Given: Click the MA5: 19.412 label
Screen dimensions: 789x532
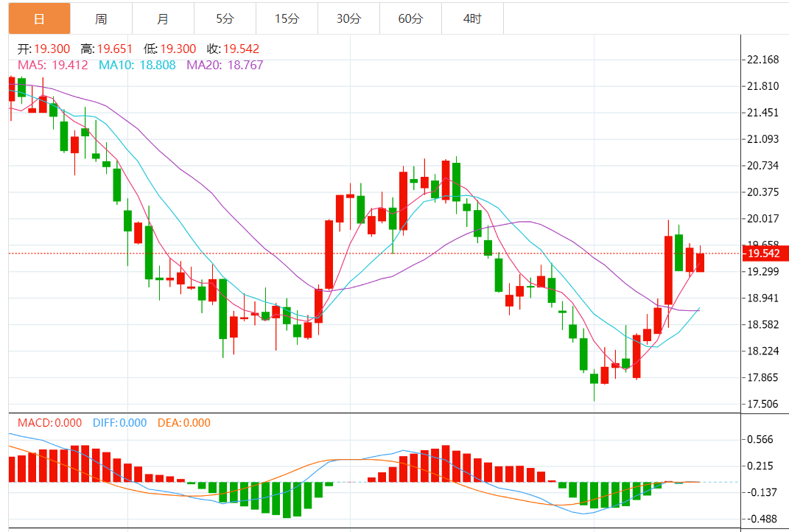Looking at the screenshot, I should (53, 65).
